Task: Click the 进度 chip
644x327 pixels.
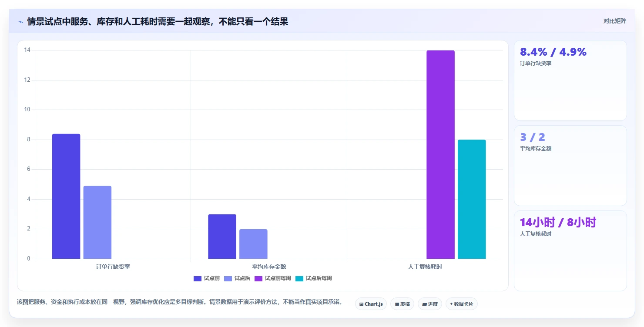Action: pyautogui.click(x=429, y=304)
